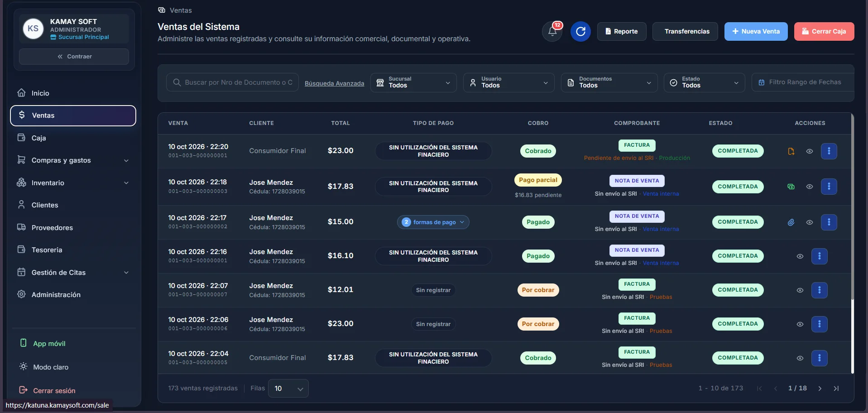Click the Nueva Venta button

tap(756, 31)
